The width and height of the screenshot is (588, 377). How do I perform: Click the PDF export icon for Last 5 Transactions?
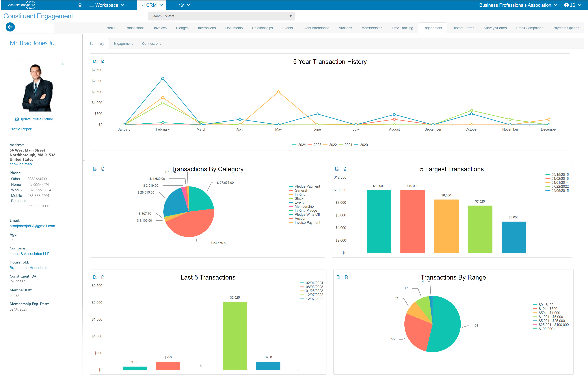[95, 277]
